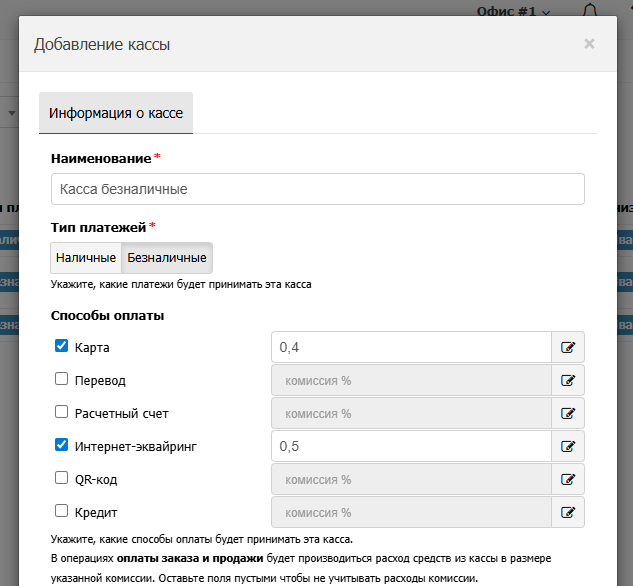Enable the Расчетный счет payment method
The height and width of the screenshot is (586, 633).
coord(61,412)
